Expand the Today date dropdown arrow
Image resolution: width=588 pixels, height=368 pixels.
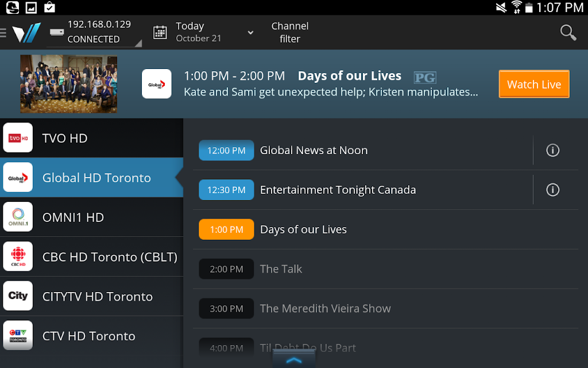(250, 33)
